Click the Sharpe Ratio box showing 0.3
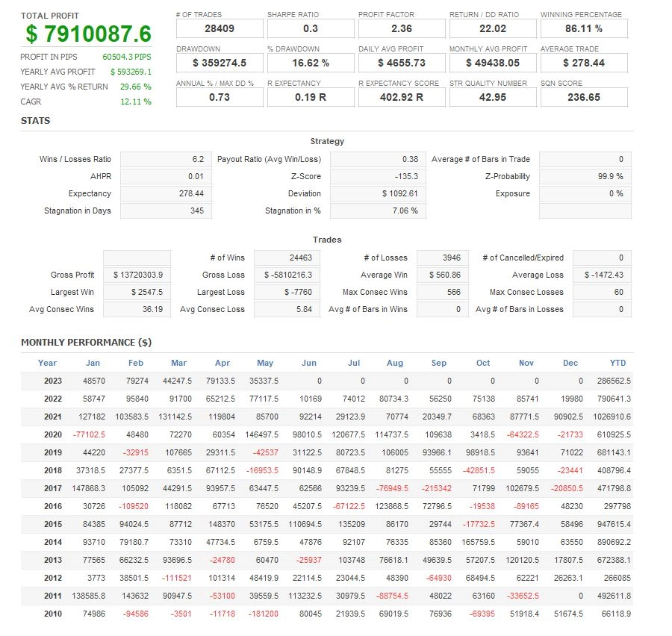This screenshot has height=636, width=672. (x=311, y=28)
